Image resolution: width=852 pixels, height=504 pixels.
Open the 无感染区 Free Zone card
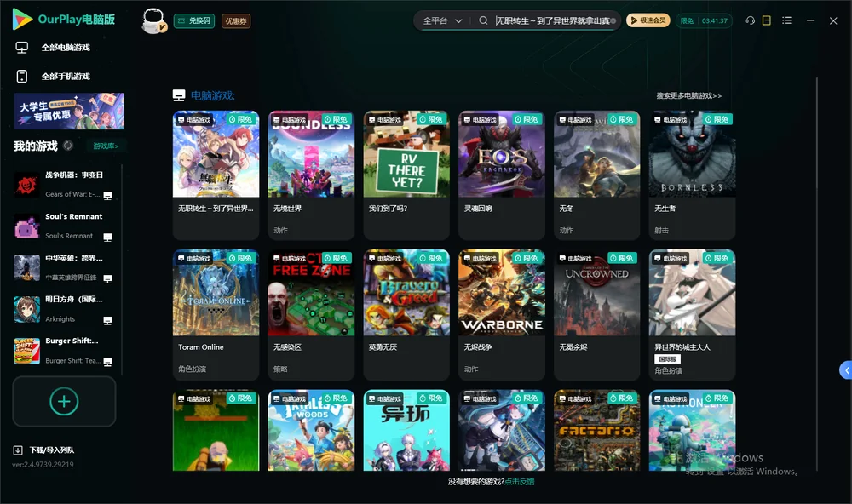(311, 314)
